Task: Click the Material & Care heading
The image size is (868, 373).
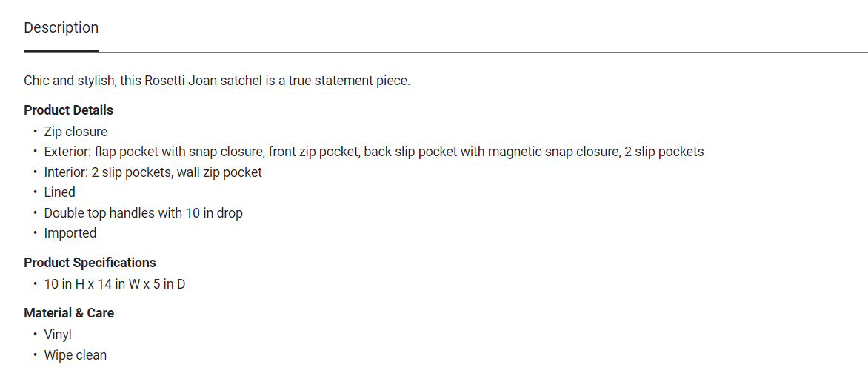Action: (69, 313)
